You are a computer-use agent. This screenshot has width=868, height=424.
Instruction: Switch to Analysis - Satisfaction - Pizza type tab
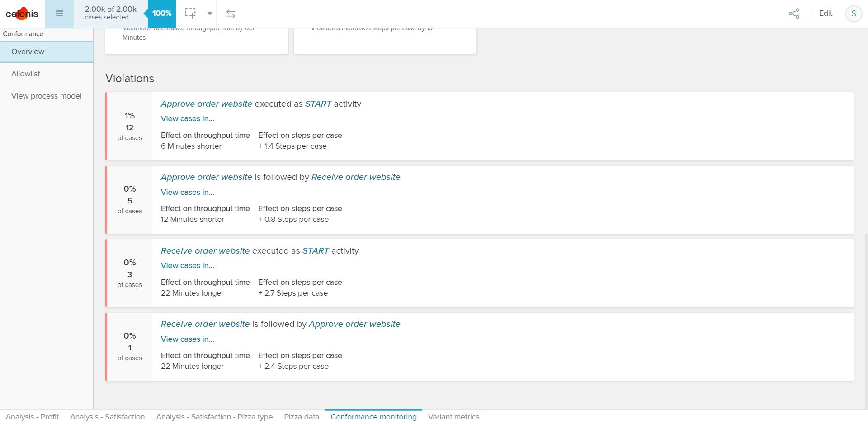[214, 417]
